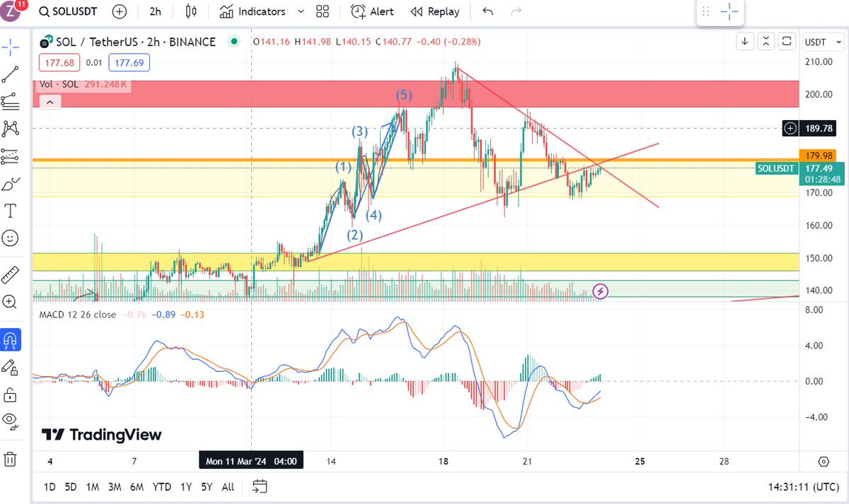This screenshot has height=504, width=849.
Task: Toggle magnet mode for drawings
Action: (10, 340)
